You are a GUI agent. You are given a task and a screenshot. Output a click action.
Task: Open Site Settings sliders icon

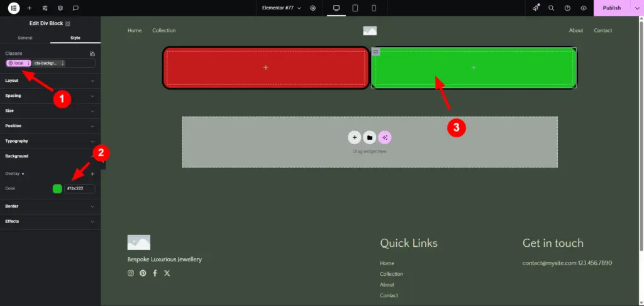tap(45, 8)
